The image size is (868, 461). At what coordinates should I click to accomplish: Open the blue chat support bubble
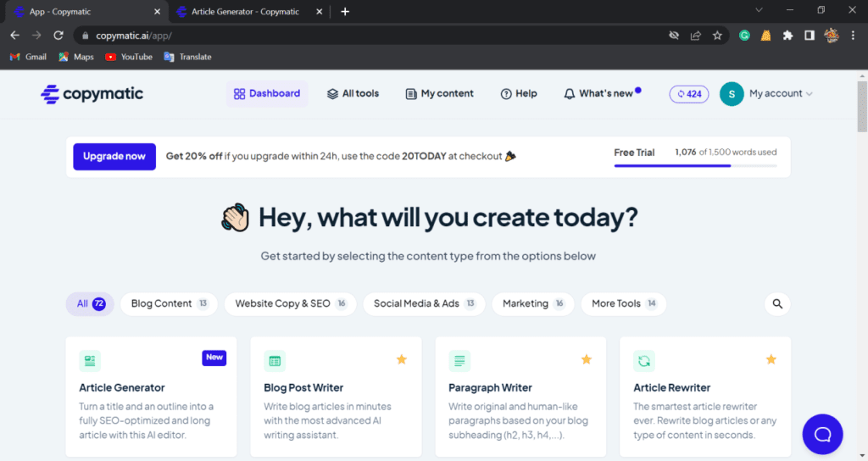point(822,434)
